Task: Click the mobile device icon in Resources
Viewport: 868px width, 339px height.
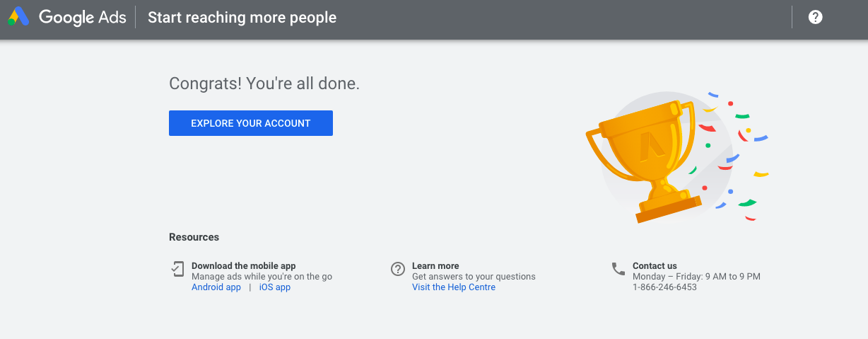Action: pos(177,269)
